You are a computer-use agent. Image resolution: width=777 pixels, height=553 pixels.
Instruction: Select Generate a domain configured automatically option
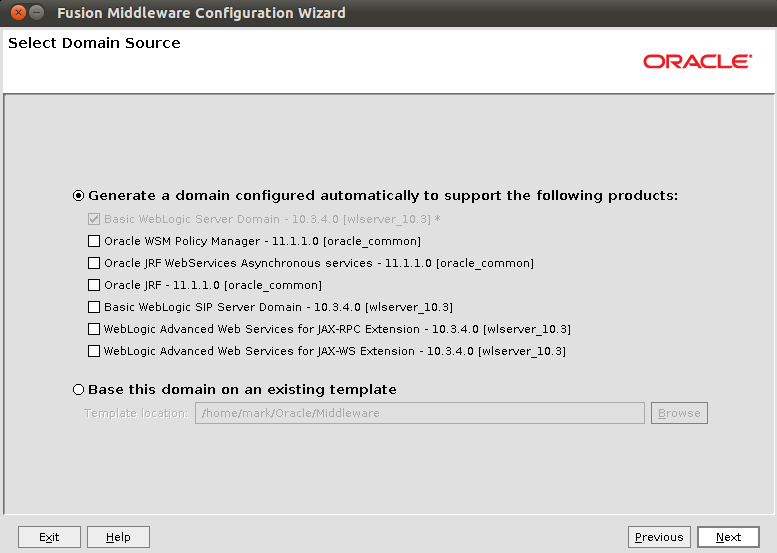[x=78, y=196]
